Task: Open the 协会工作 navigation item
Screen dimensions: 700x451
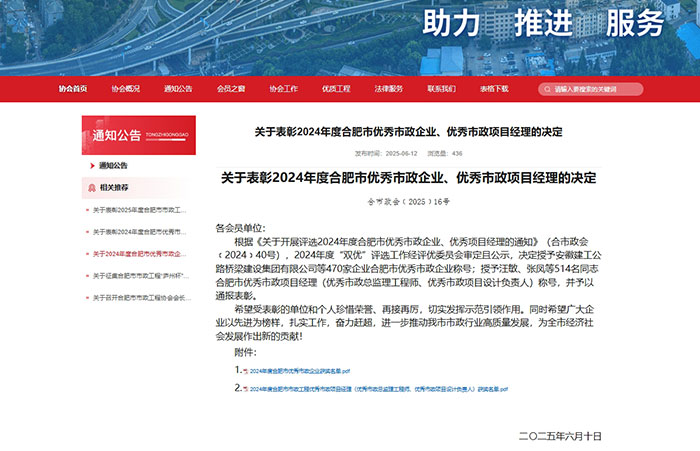Action: point(283,89)
